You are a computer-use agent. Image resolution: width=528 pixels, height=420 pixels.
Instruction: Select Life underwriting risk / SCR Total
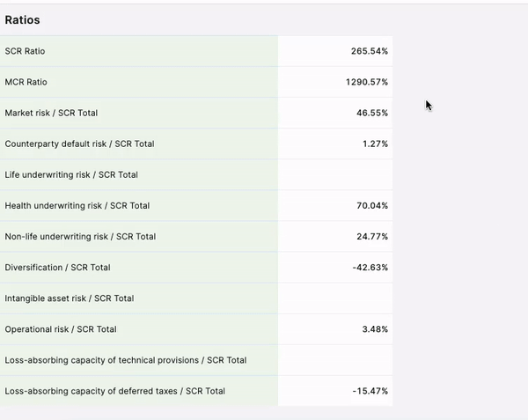tap(71, 174)
